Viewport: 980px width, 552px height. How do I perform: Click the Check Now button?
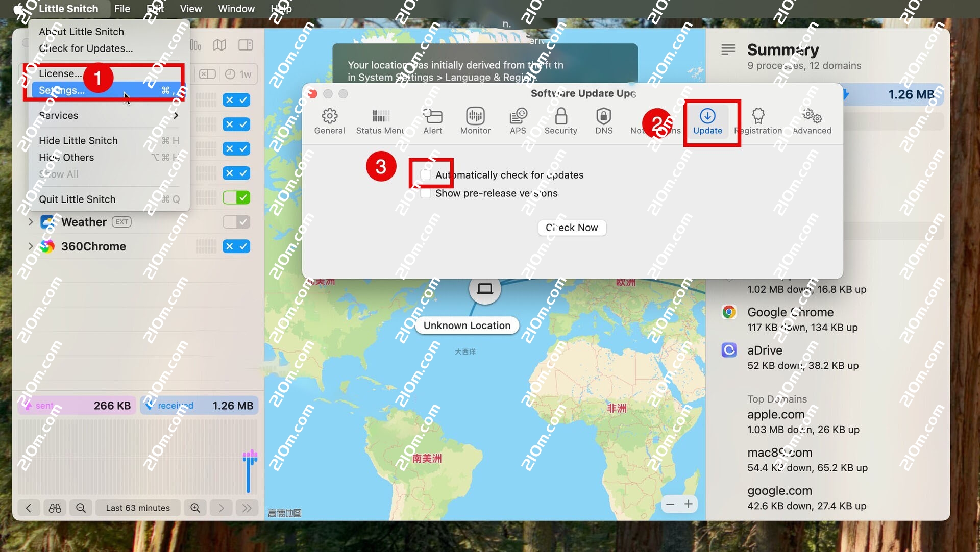pyautogui.click(x=572, y=228)
